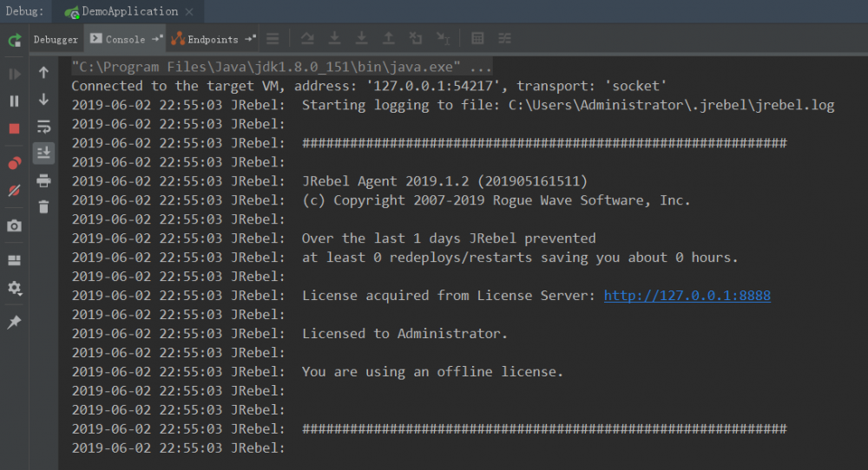Click the down arrow in console gutter

pyautogui.click(x=43, y=100)
